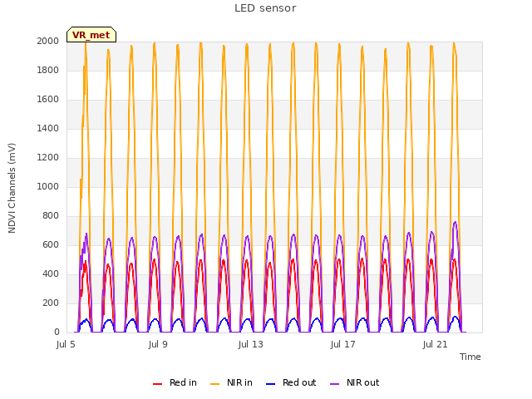
Task: Click the VR_met label box
Action: [x=91, y=35]
